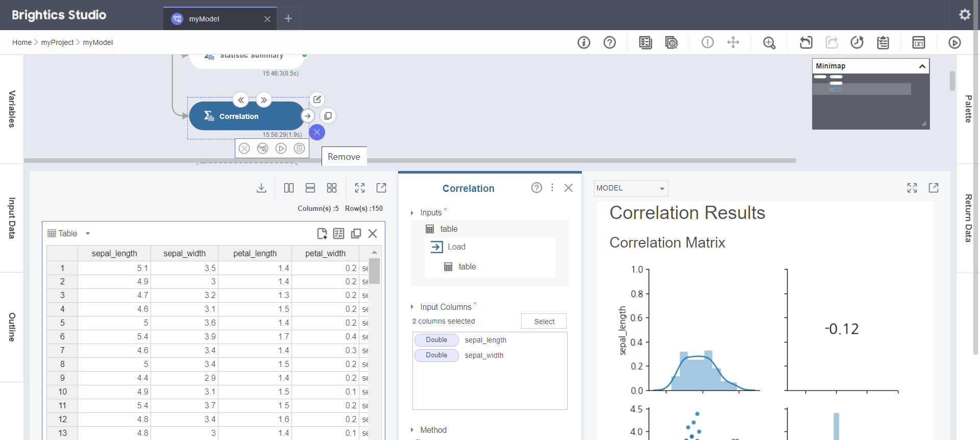
Task: Open the Correlation panel help icon
Action: point(536,188)
